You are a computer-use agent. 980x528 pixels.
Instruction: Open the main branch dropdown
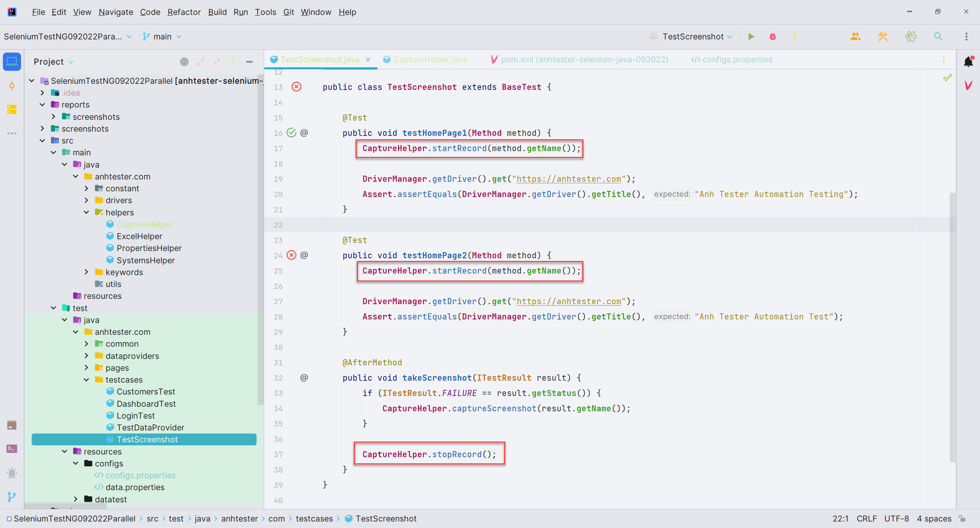coord(162,37)
